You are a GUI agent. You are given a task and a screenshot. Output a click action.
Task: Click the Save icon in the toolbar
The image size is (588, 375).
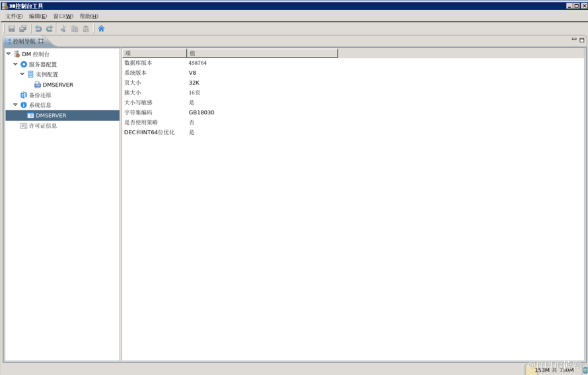pos(11,28)
